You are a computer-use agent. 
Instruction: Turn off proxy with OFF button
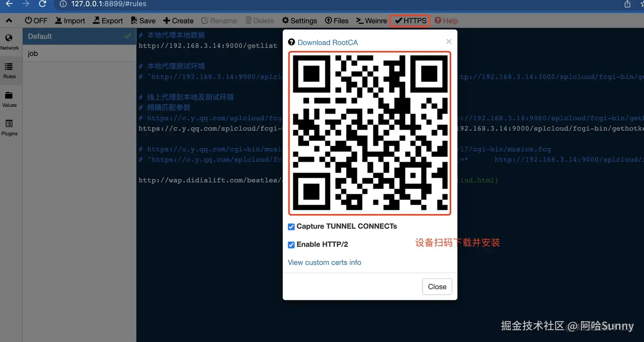[x=36, y=20]
